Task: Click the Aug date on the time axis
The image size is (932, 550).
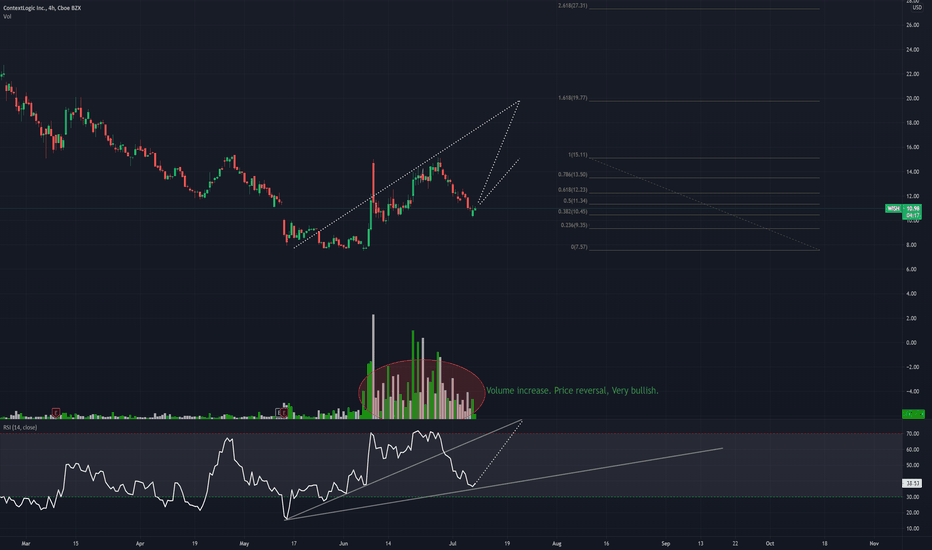Action: (x=557, y=543)
